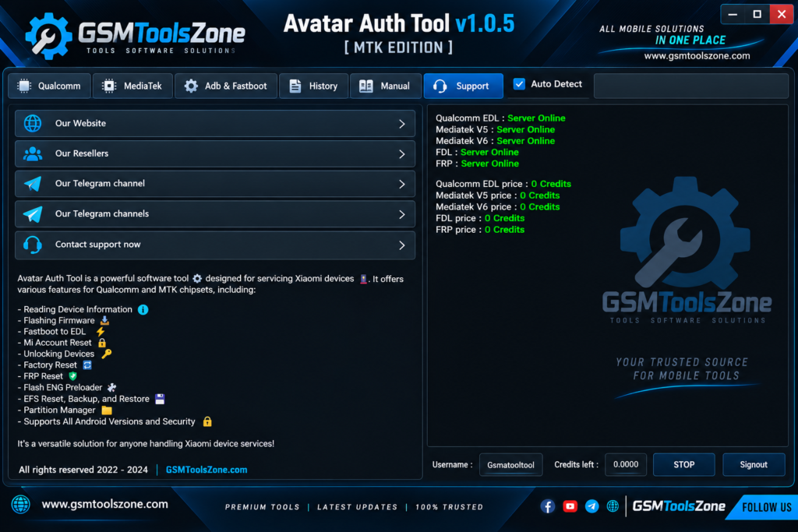Click the key icon beside Unlocking Devices
Image resolution: width=798 pixels, height=532 pixels.
click(x=106, y=354)
